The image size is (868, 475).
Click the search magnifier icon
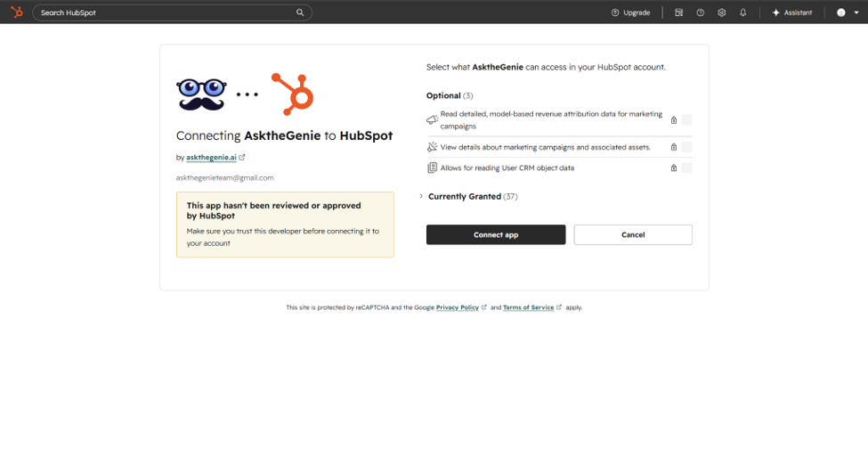(300, 12)
